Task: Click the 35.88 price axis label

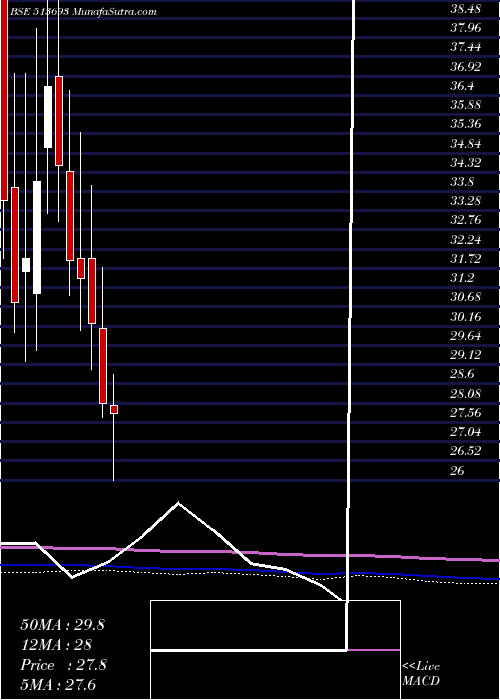Action: click(466, 104)
